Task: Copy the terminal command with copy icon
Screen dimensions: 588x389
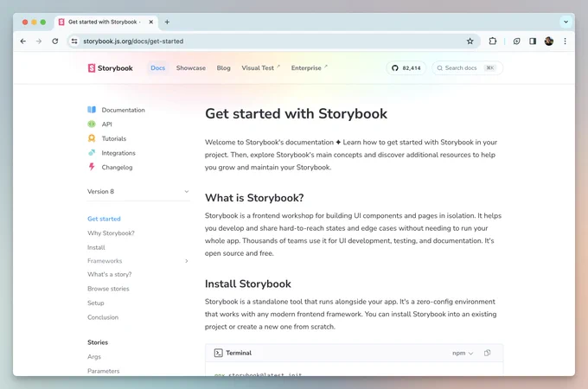Action: pos(487,353)
